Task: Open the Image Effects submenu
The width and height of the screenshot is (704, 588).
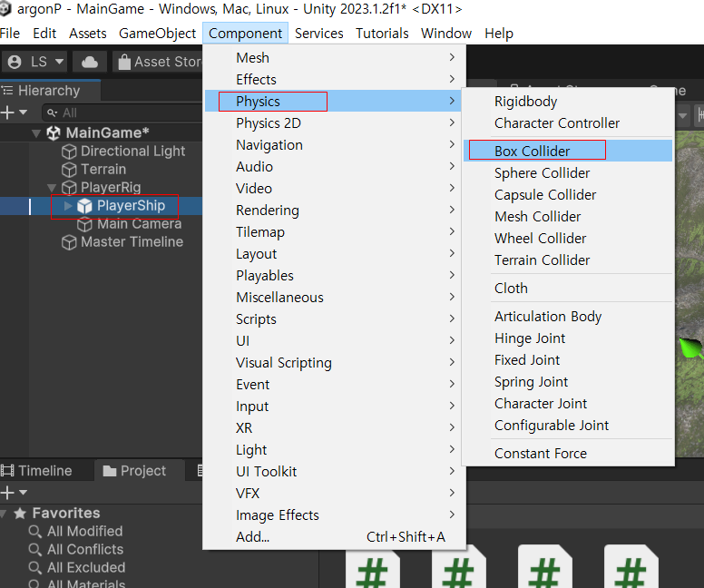Action: coord(334,514)
